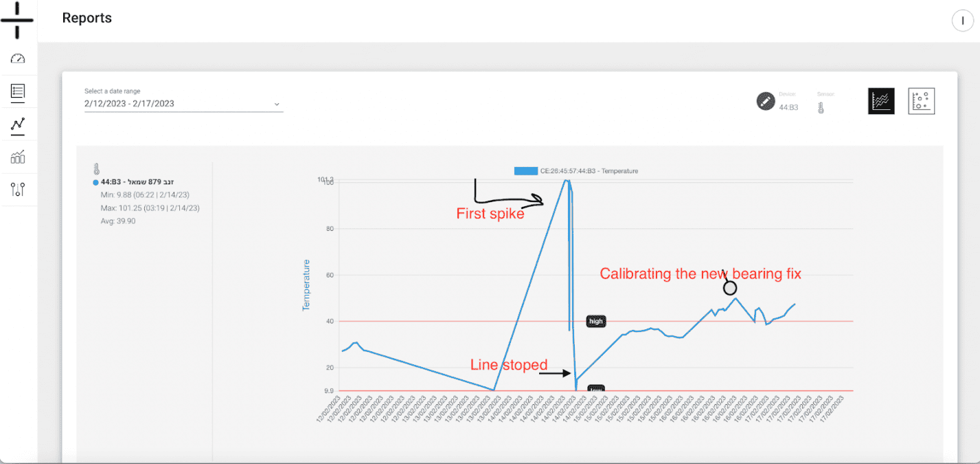The image size is (980, 464).
Task: Click the thermometer icon above sensor stats
Action: [97, 169]
